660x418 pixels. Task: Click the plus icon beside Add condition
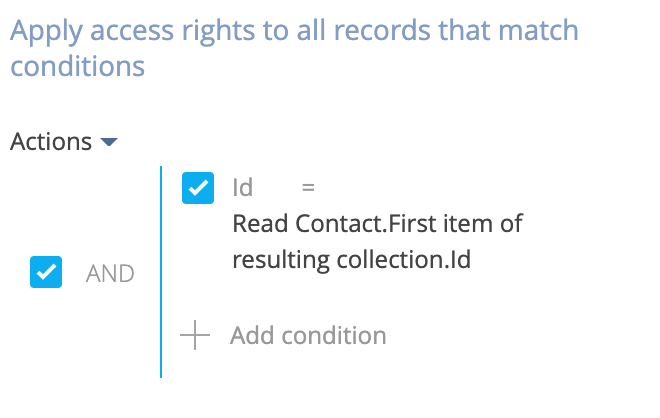point(195,336)
